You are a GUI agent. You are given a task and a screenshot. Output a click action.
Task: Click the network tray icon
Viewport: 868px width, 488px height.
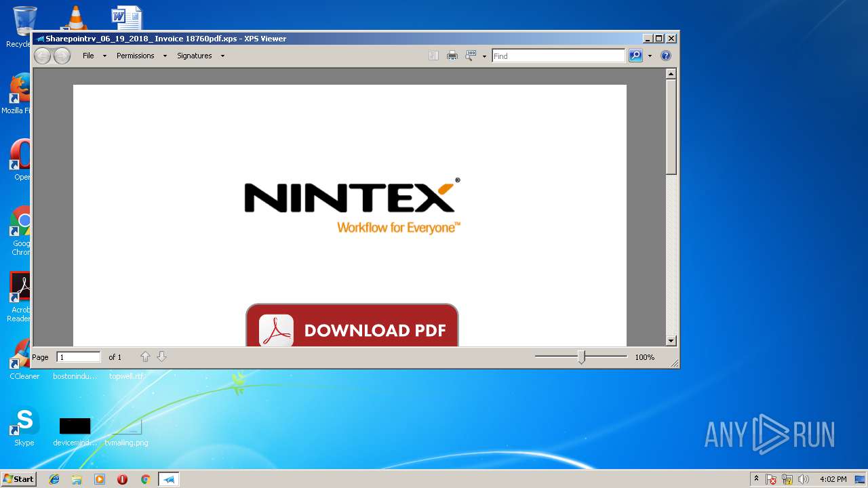[787, 479]
